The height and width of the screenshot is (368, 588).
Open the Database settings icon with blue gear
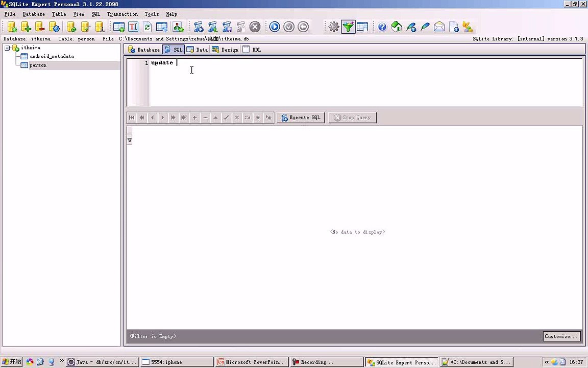(54, 27)
